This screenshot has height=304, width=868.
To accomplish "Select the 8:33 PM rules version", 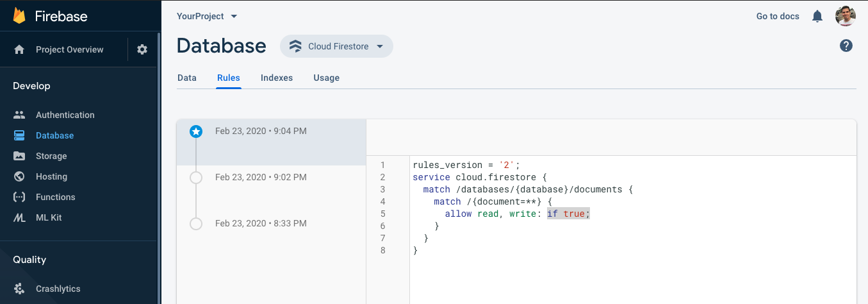I will coord(261,223).
